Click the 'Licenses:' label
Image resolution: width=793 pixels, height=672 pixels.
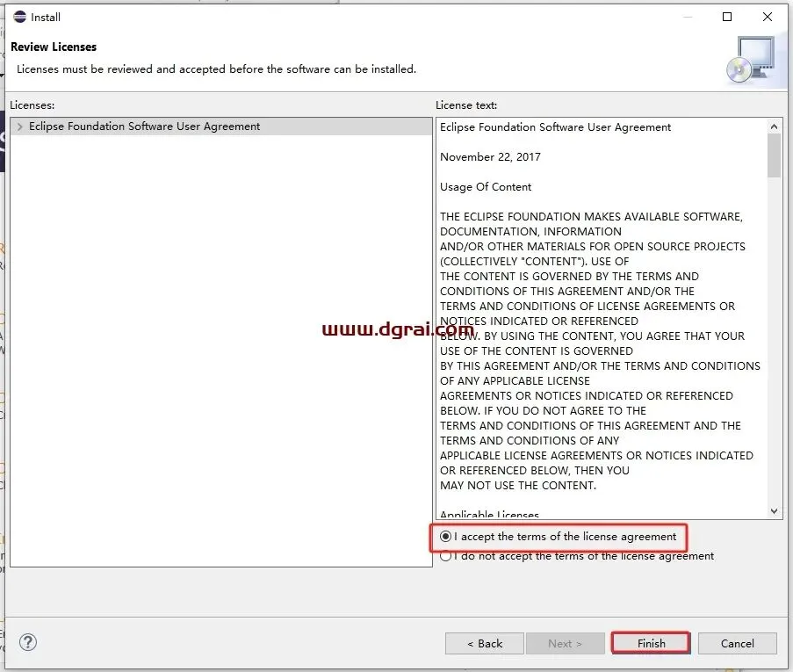[32, 105]
